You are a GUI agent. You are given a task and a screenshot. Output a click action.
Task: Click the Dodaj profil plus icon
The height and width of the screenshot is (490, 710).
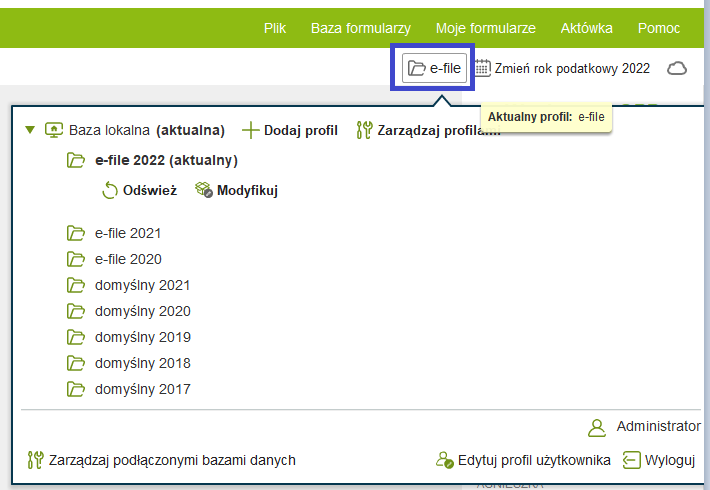[x=250, y=130]
